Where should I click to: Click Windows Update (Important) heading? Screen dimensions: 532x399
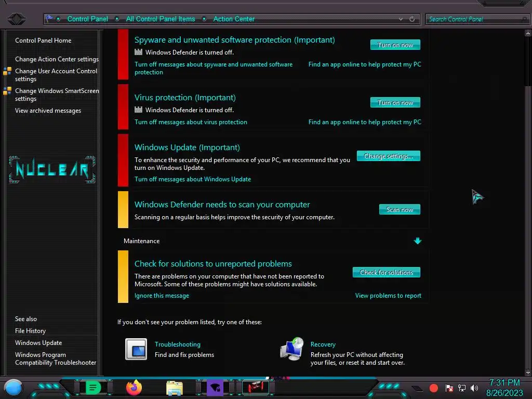(187, 148)
